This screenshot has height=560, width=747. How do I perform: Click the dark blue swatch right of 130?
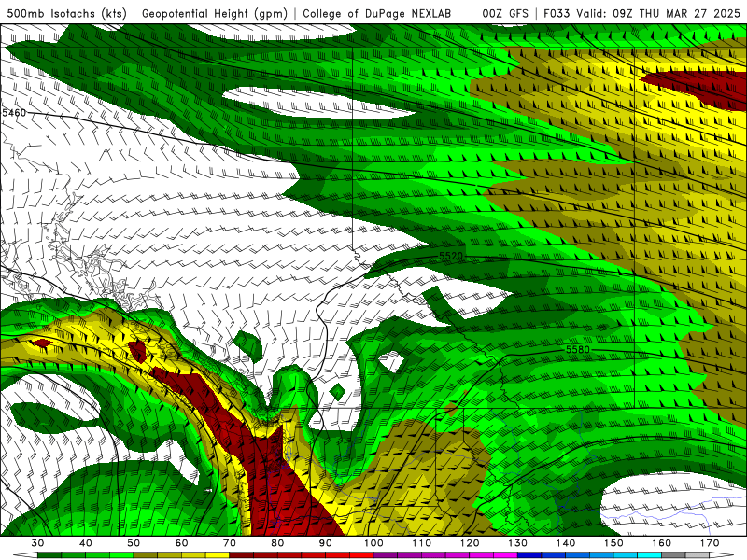pos(529,555)
